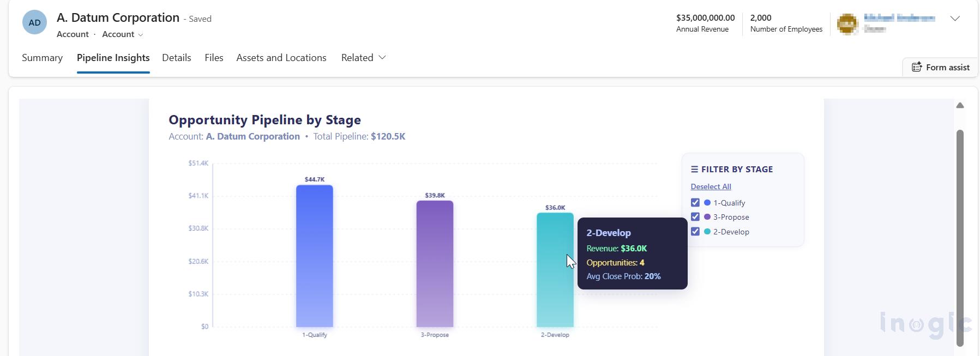The image size is (980, 356).
Task: Click the 2-Develop axis label under the bar
Action: [x=555, y=335]
